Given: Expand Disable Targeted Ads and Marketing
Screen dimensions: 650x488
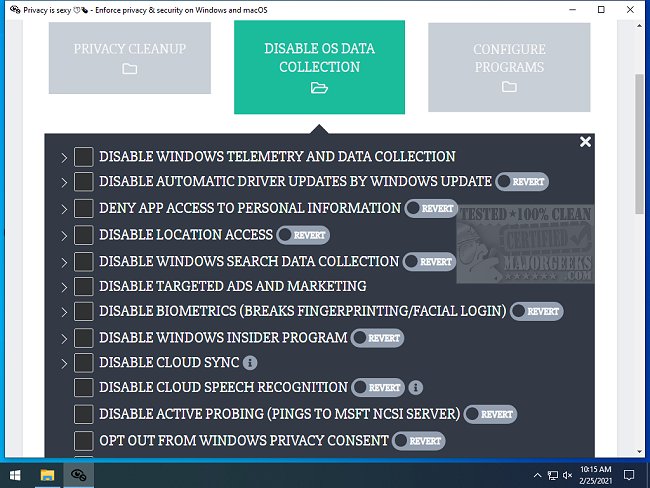Looking at the screenshot, I should (64, 287).
